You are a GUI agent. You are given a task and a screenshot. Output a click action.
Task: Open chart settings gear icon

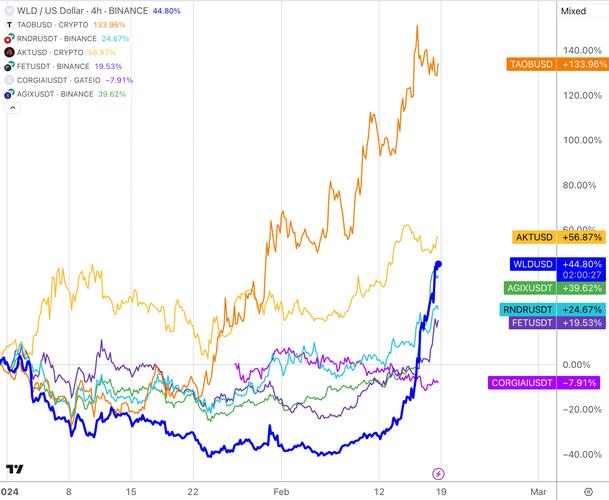588,491
